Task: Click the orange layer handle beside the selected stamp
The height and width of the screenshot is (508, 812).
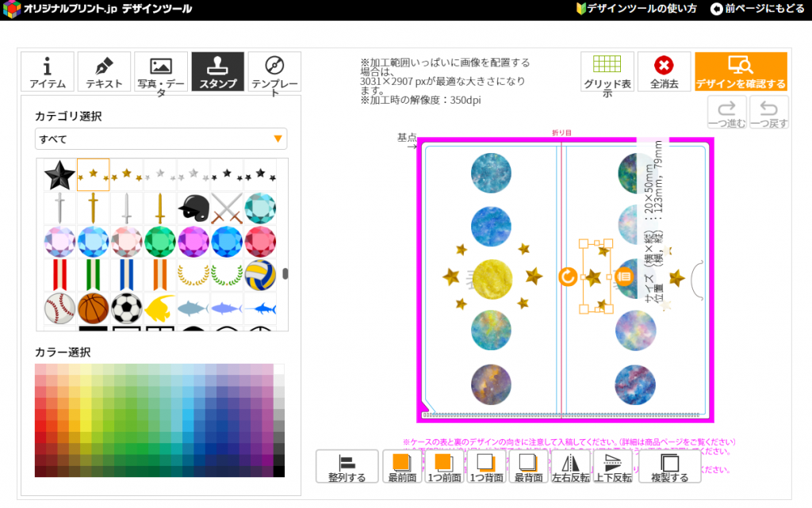Action: [625, 277]
